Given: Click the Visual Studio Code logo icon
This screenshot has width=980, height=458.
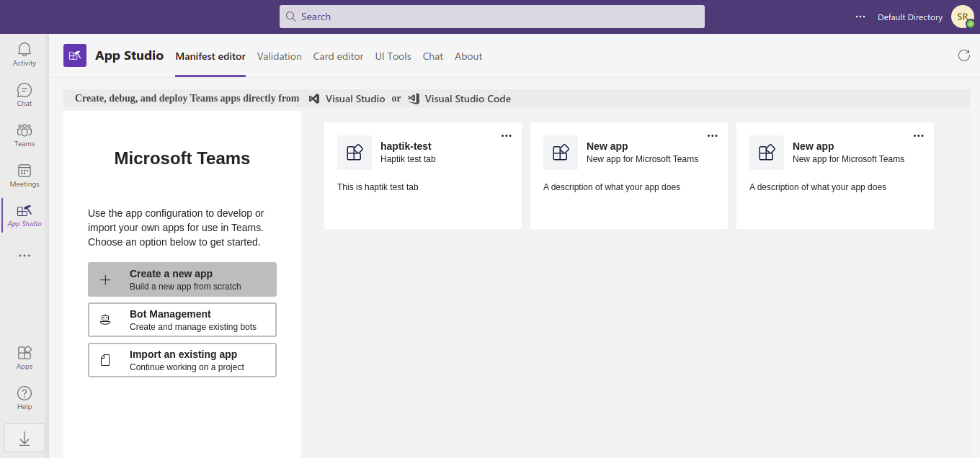Looking at the screenshot, I should 414,99.
